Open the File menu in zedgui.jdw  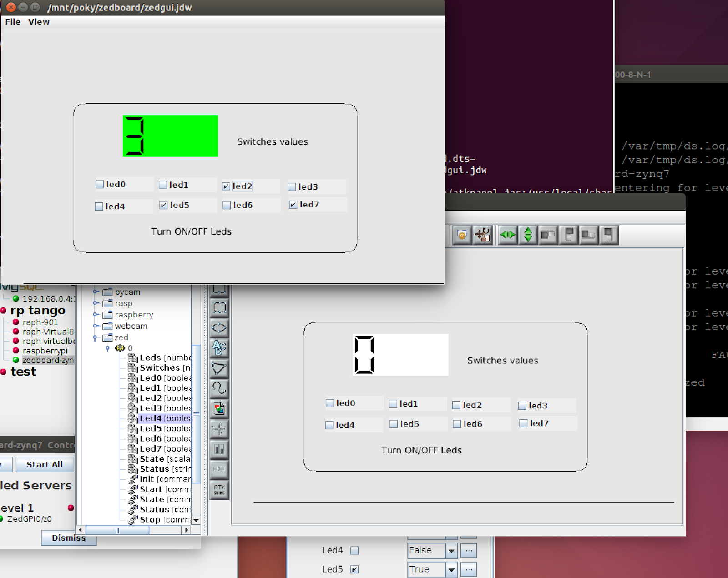(13, 22)
